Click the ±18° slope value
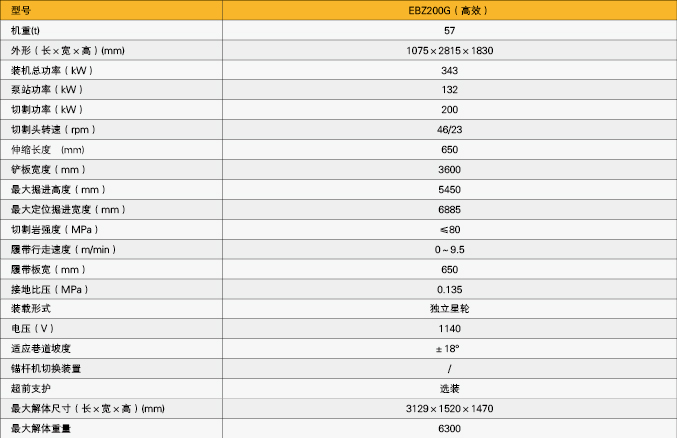The width and height of the screenshot is (677, 438). [449, 349]
